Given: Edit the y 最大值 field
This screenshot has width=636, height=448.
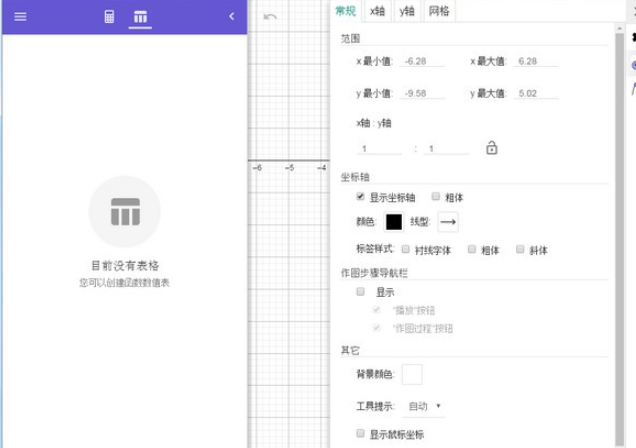Looking at the screenshot, I should pos(536,93).
